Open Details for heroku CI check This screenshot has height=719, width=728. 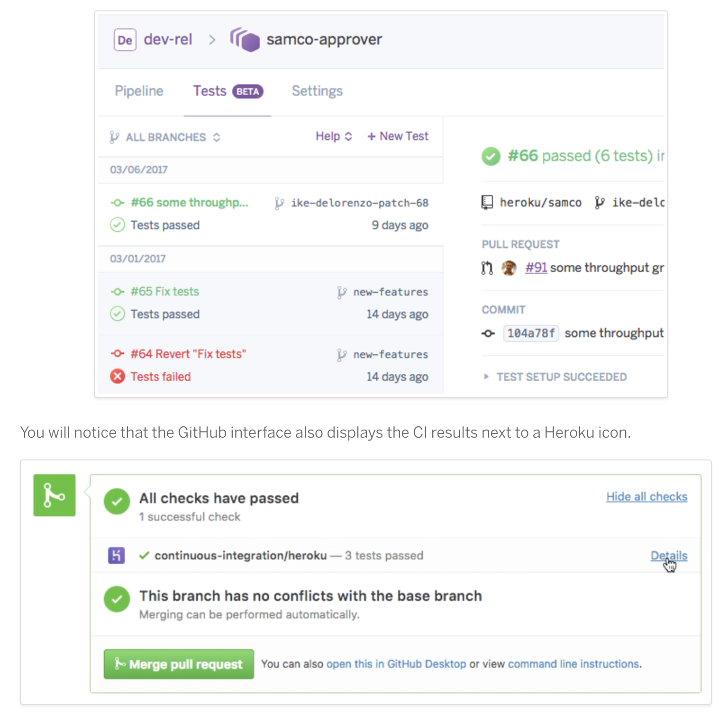coord(669,556)
